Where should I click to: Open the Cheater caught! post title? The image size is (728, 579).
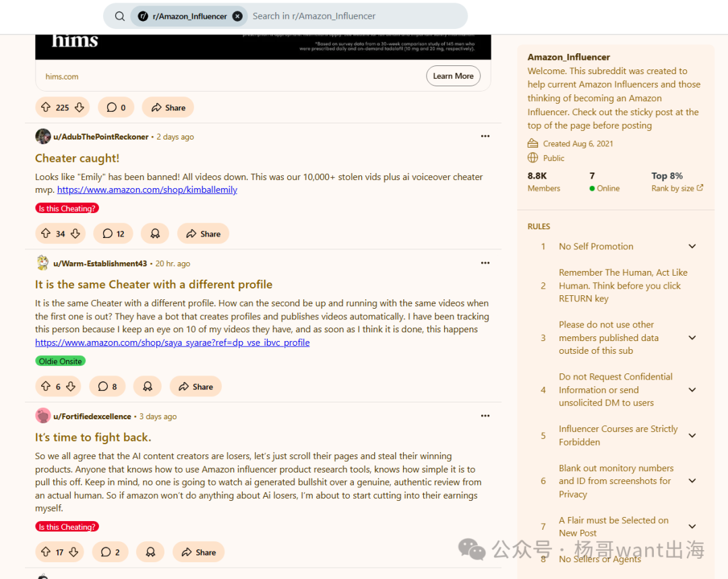(77, 158)
